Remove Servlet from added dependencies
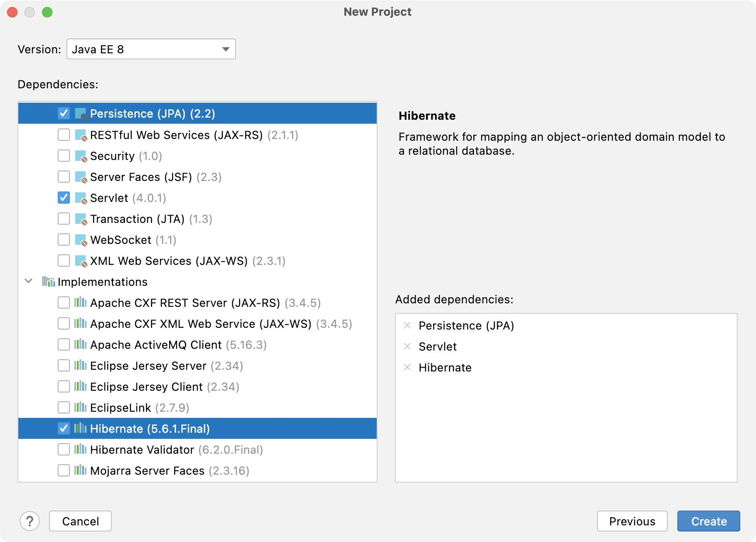 407,346
